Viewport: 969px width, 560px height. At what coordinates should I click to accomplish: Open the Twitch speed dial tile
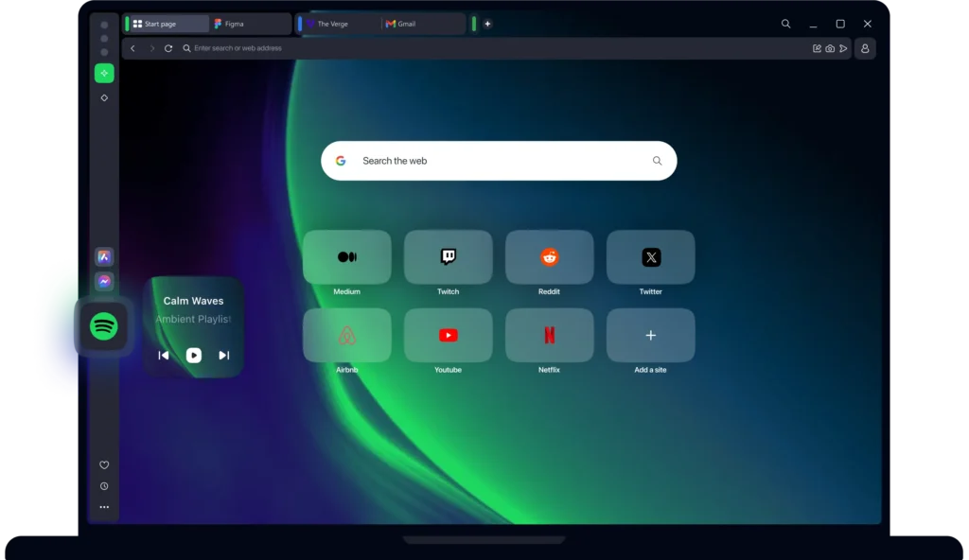(x=448, y=257)
